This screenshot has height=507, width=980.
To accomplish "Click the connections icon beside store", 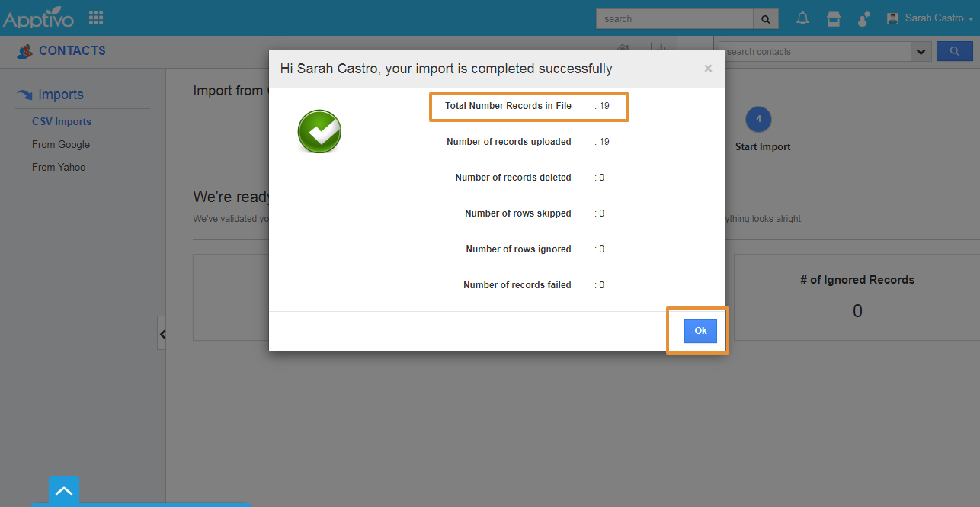I will click(863, 19).
